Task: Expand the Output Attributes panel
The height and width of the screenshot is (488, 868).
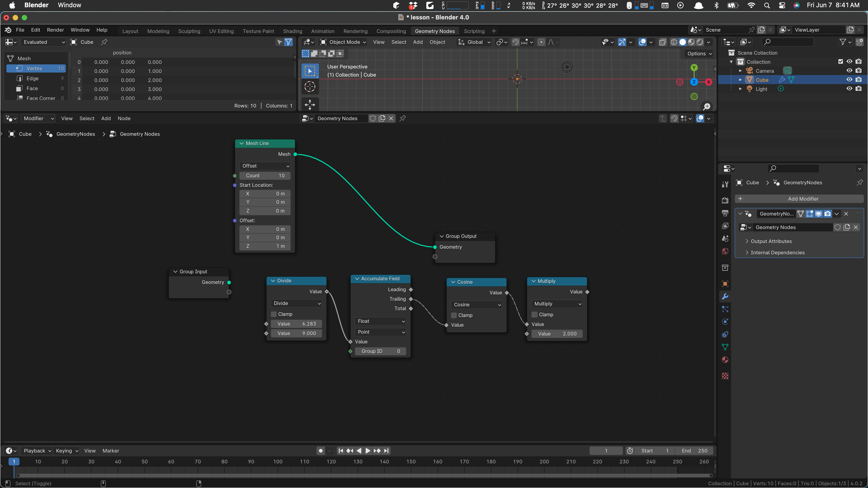Action: coord(771,241)
